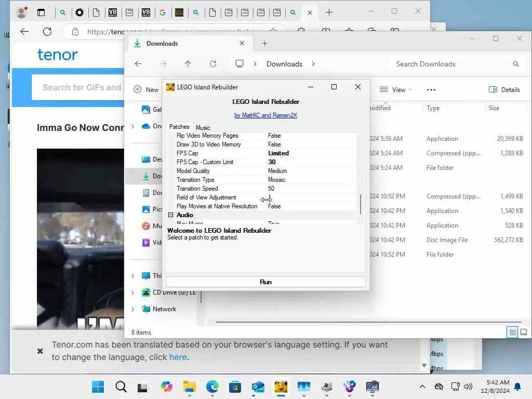Reload the tenor page in Edge
532x399 pixels.
pos(47,32)
